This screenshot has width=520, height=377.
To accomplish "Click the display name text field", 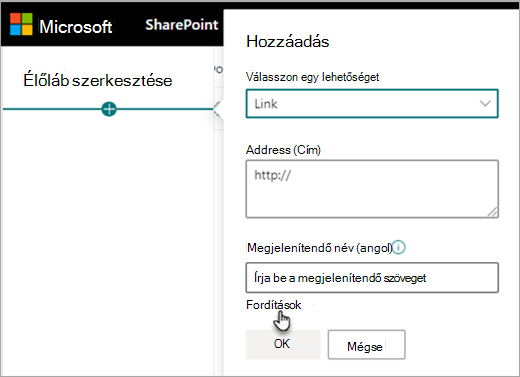I will point(372,278).
